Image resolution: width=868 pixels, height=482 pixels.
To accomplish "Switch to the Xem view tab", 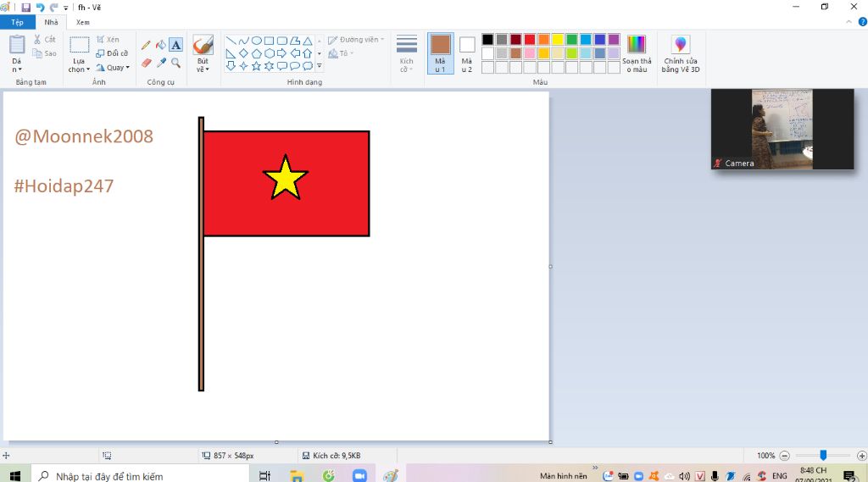I will tap(83, 22).
